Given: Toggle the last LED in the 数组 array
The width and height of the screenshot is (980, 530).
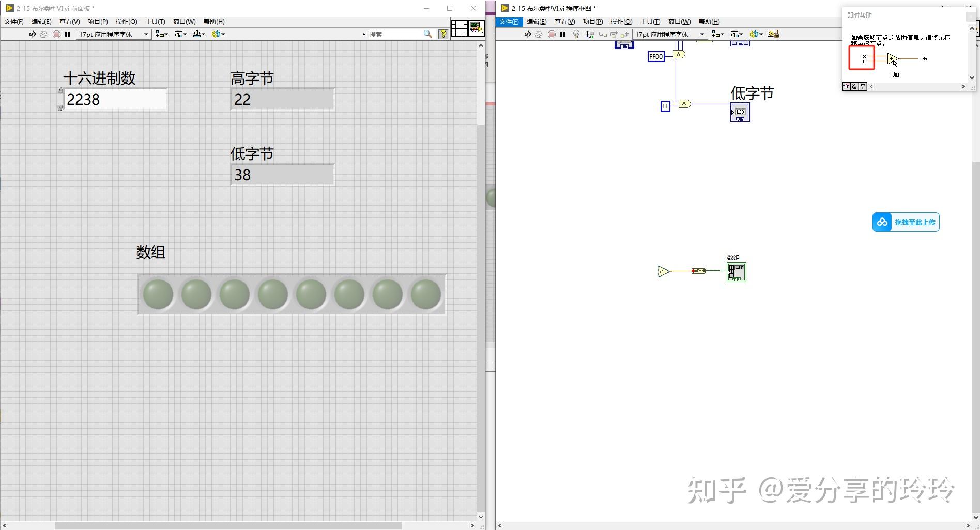Looking at the screenshot, I should tap(425, 294).
